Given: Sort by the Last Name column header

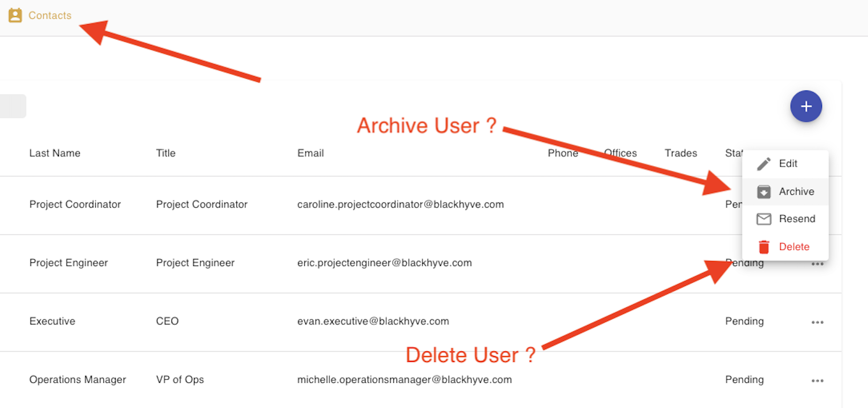Looking at the screenshot, I should 55,153.
